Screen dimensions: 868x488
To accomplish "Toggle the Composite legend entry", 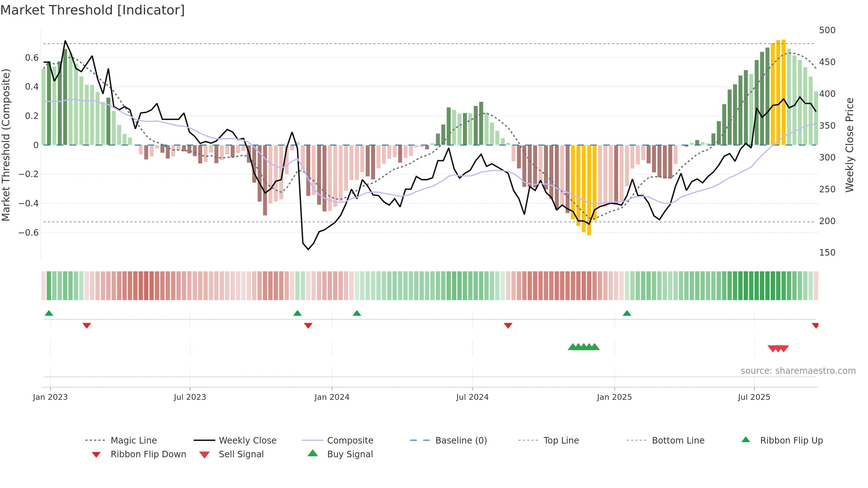I will point(337,440).
